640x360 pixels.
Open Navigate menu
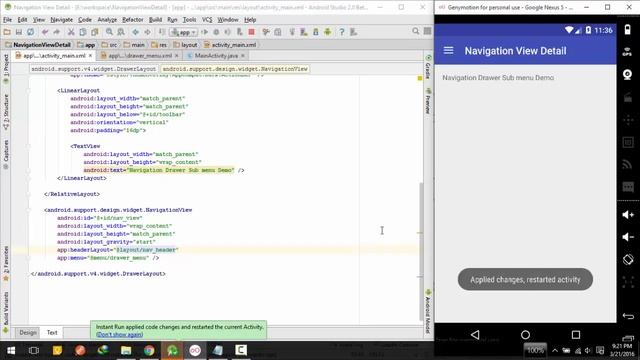(61, 20)
